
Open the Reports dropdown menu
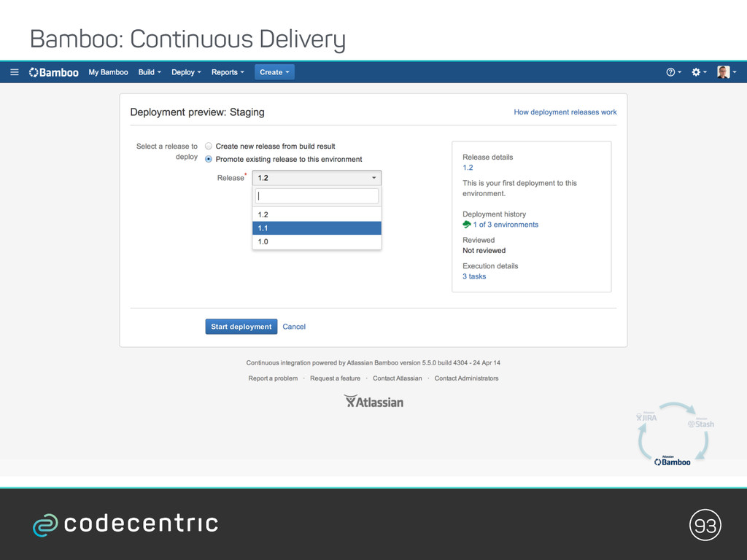(228, 72)
